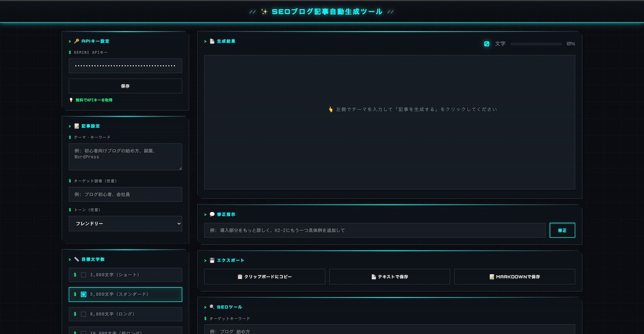The width and height of the screenshot is (644, 334).
Task: Select the 10,000文字 option at the list bottom
Action: click(125, 331)
